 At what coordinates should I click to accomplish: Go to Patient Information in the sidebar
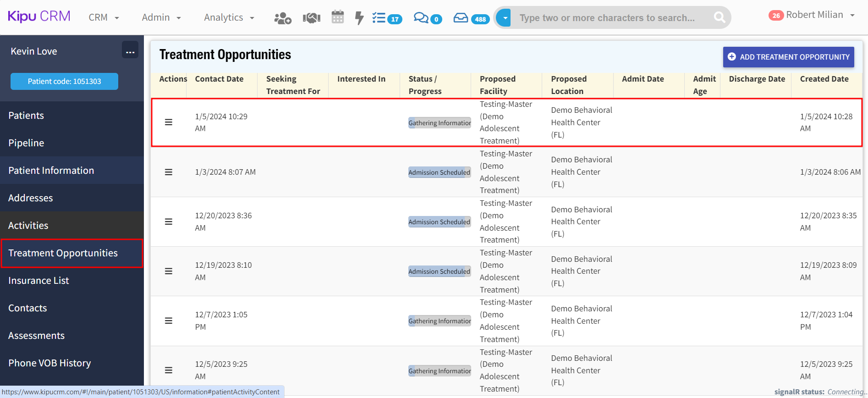(51, 171)
